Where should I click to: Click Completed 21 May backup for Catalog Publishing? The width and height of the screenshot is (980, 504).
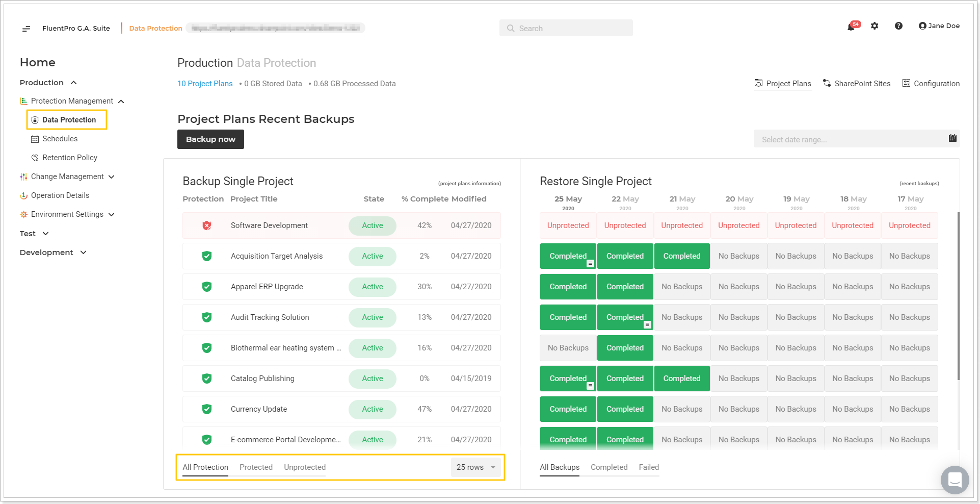click(682, 379)
